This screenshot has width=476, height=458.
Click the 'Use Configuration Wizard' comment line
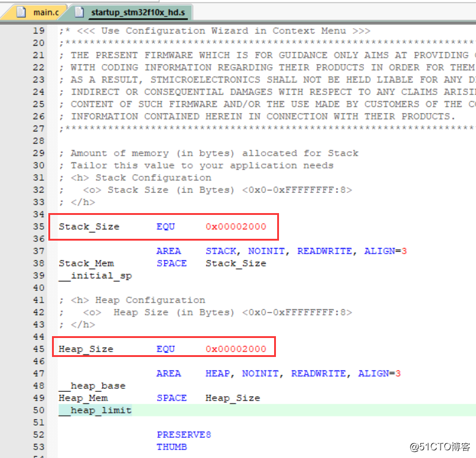(x=215, y=31)
